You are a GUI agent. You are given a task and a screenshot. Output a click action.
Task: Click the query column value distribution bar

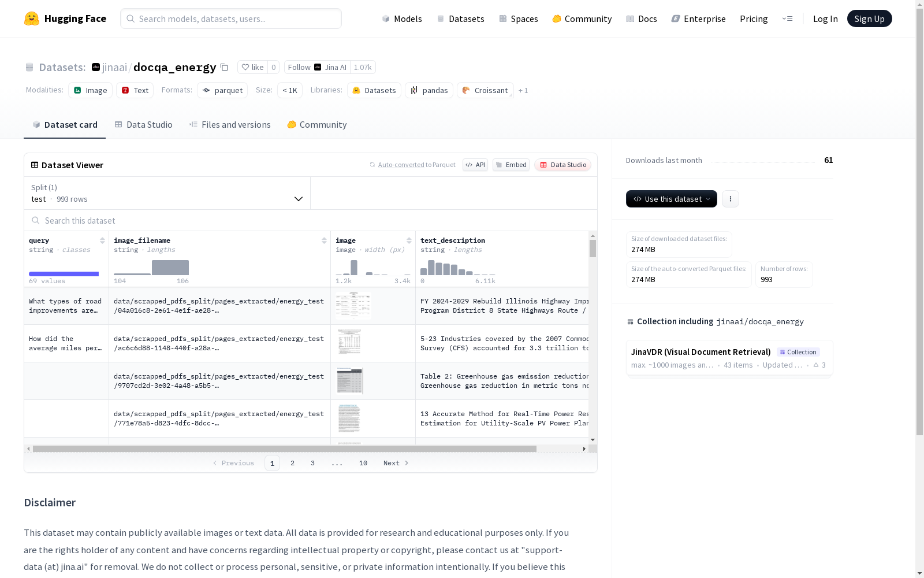click(x=64, y=274)
